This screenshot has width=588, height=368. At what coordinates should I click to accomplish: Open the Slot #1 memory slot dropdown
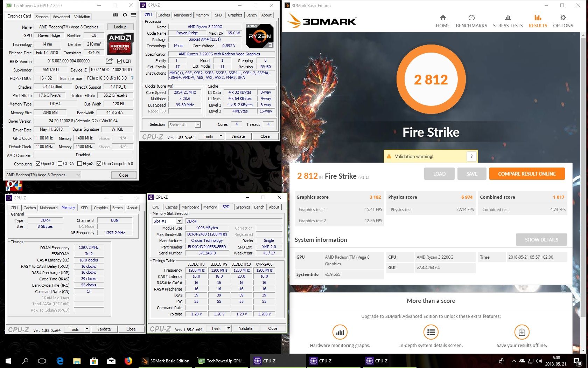168,221
